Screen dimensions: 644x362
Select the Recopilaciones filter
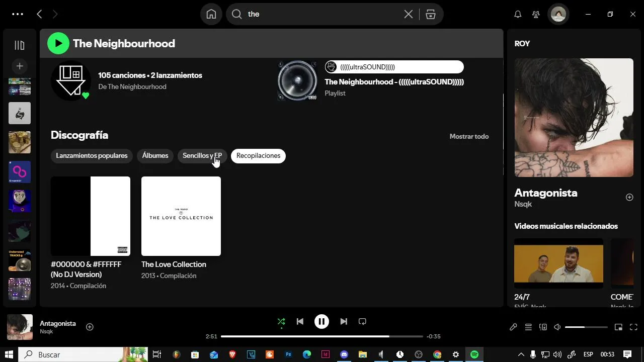(x=258, y=156)
